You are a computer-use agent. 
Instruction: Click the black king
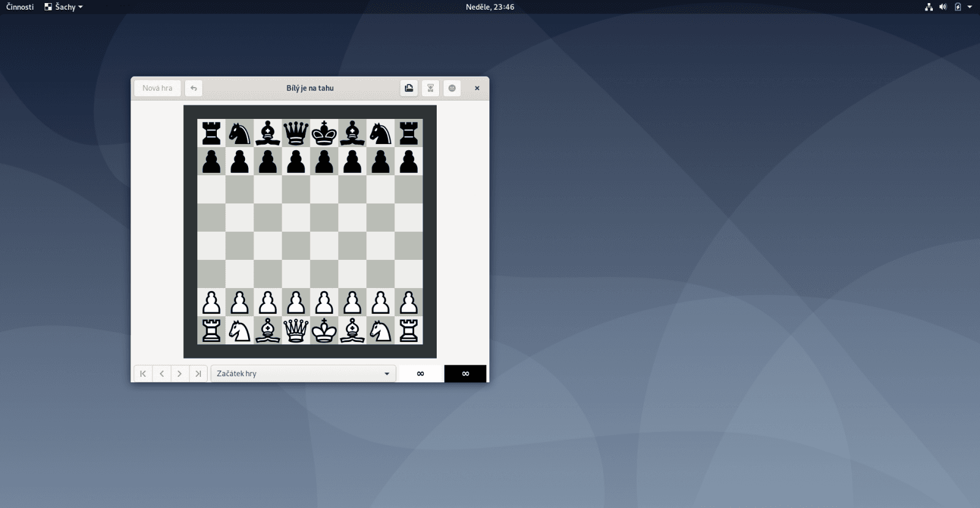point(324,133)
